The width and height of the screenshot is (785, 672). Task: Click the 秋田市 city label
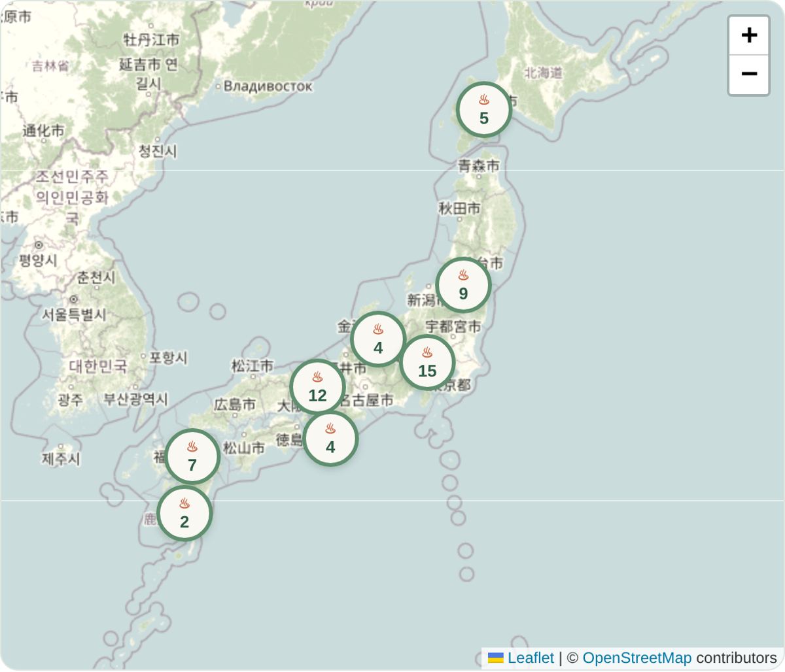click(459, 209)
